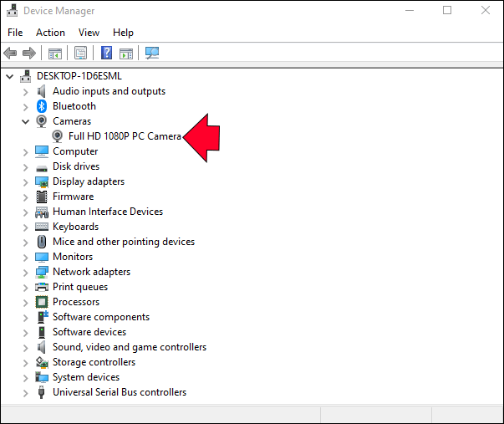Click the Bluetooth category icon
Screen dimensions: 504x424
point(42,106)
